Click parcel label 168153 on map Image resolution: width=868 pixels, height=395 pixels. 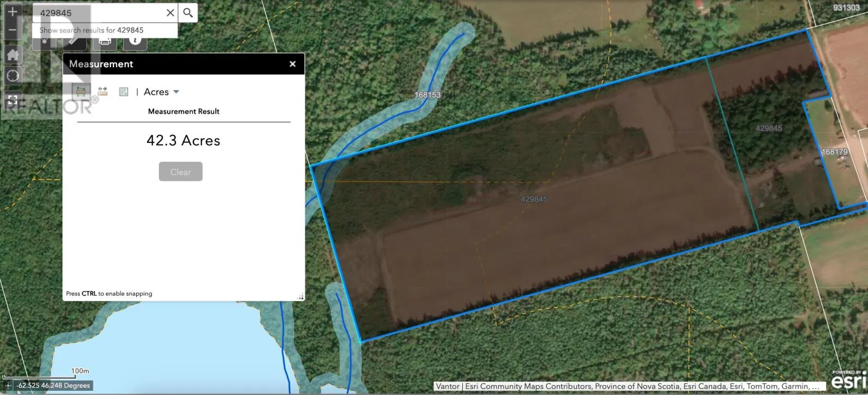427,95
